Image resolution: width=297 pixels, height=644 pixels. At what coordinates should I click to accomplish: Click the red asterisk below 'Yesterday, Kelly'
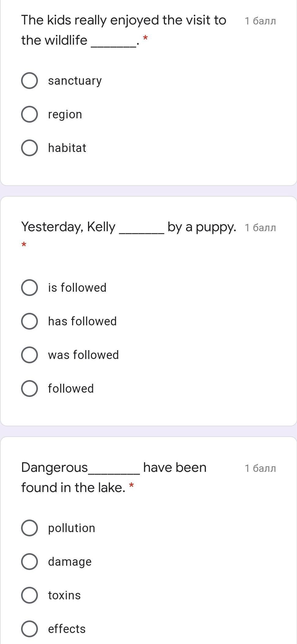click(24, 245)
